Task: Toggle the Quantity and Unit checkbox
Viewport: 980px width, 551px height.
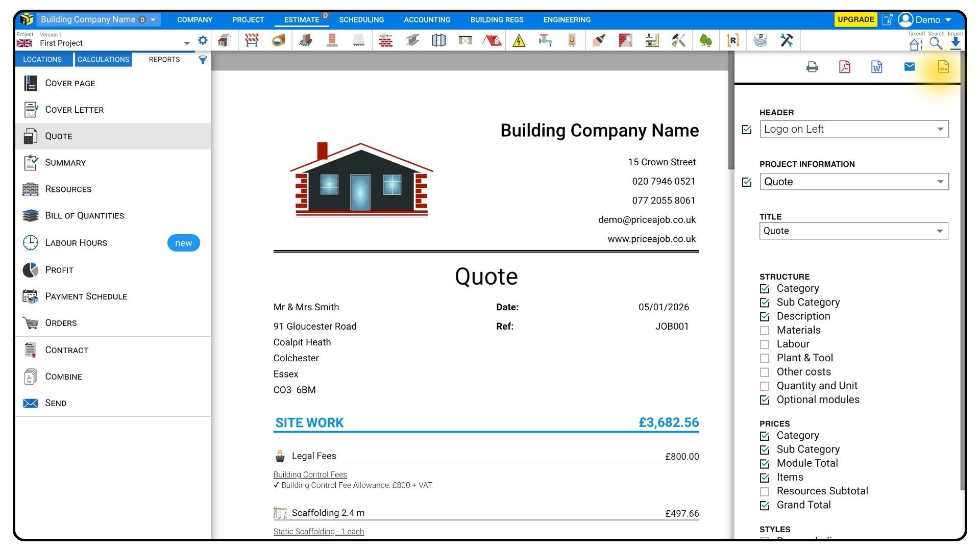Action: coord(765,386)
